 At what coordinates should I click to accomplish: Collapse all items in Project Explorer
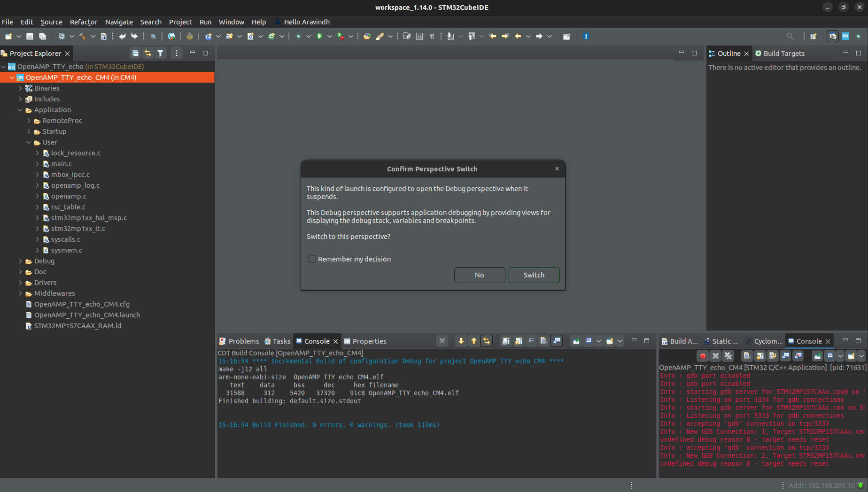click(x=135, y=54)
